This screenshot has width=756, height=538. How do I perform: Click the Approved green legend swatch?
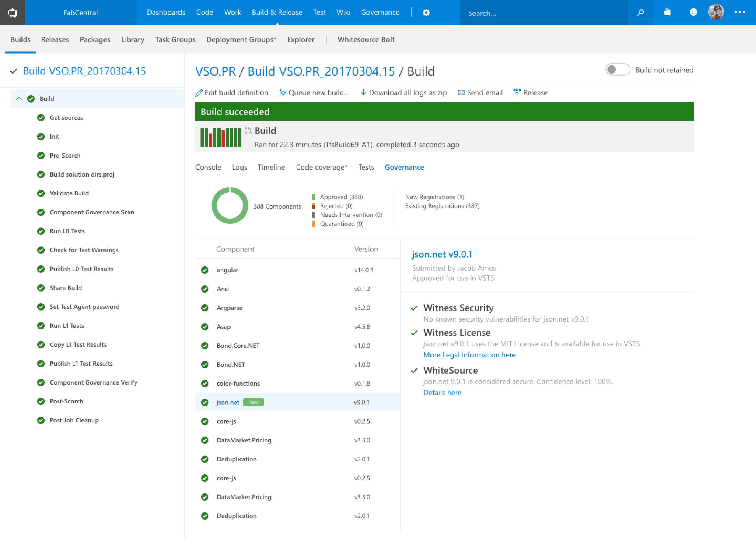coord(313,197)
